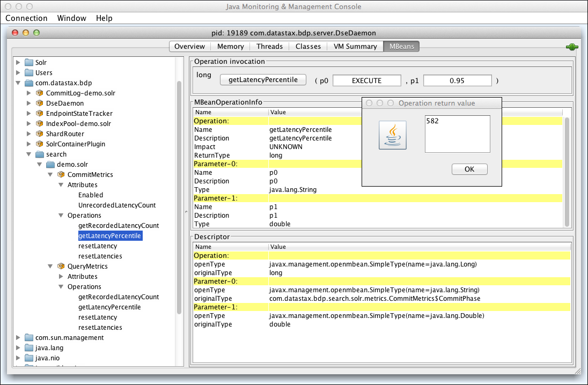This screenshot has width=588, height=385.
Task: Click the EndpointStateTracker MBean icon
Action: [39, 113]
